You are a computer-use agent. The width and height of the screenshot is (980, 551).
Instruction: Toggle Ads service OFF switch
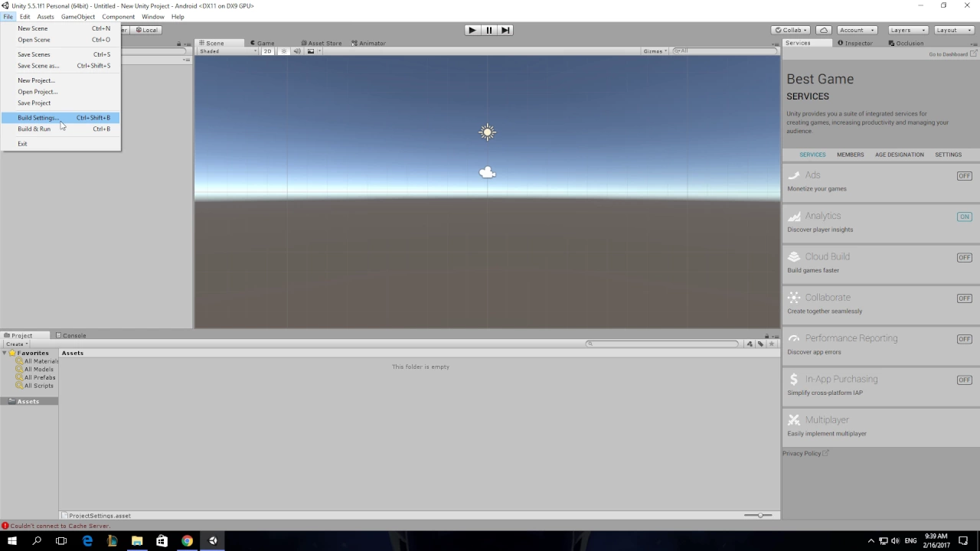click(964, 176)
